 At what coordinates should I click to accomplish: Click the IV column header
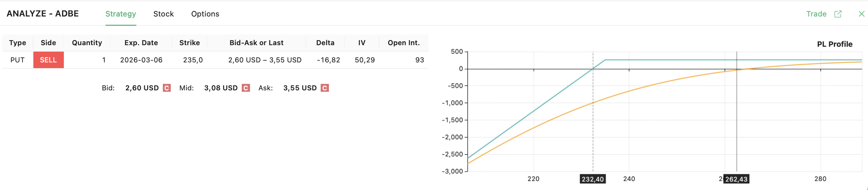[362, 43]
